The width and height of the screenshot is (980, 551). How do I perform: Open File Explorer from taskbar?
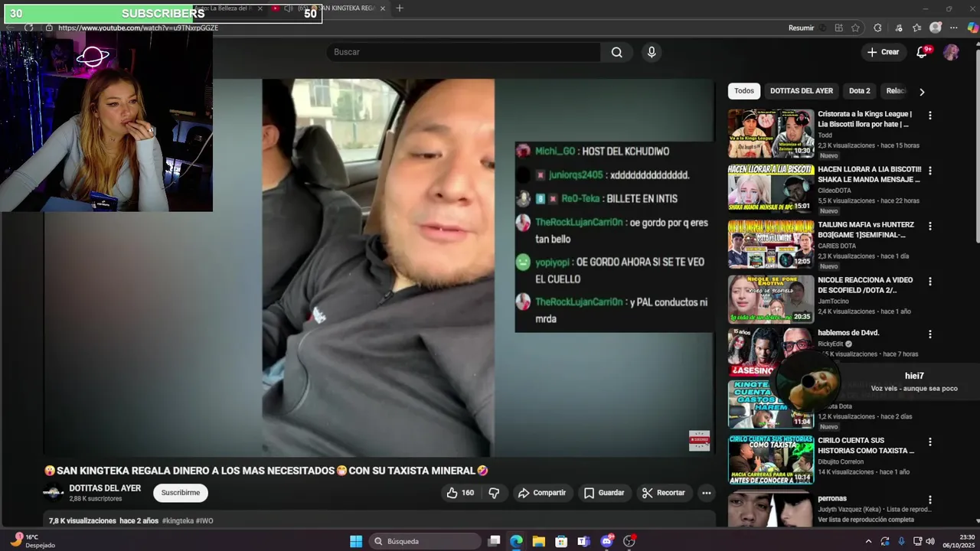[x=539, y=541]
